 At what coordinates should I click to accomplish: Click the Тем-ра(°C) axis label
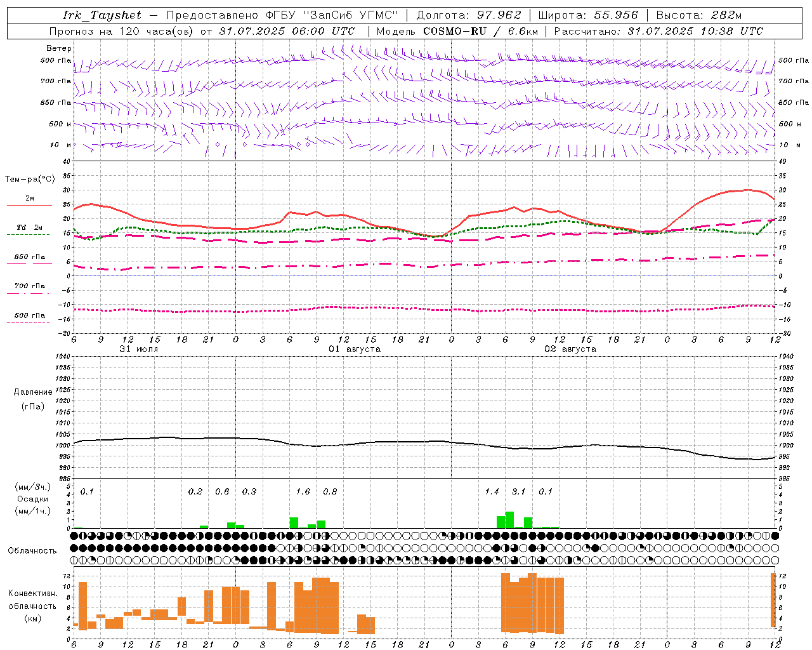pyautogui.click(x=30, y=180)
